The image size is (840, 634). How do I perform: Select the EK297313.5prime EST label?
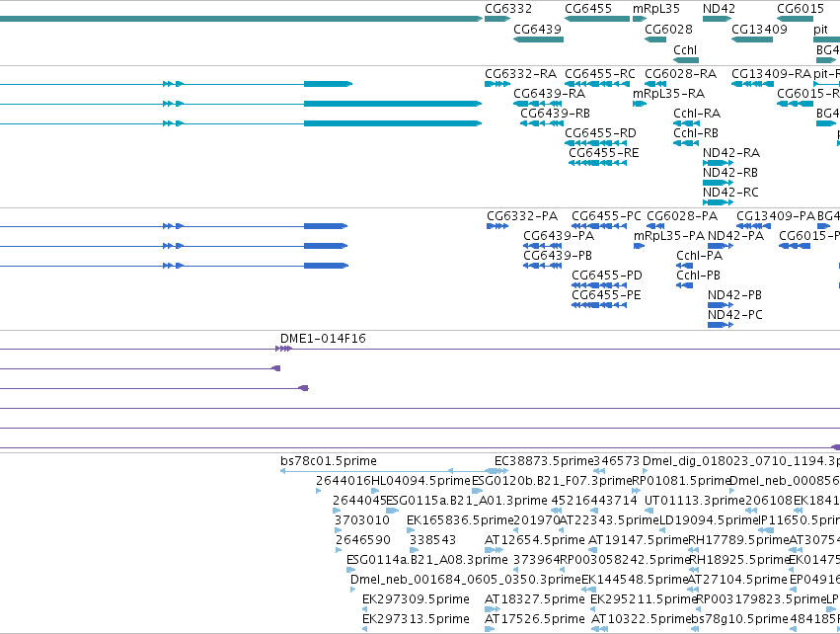pyautogui.click(x=416, y=619)
